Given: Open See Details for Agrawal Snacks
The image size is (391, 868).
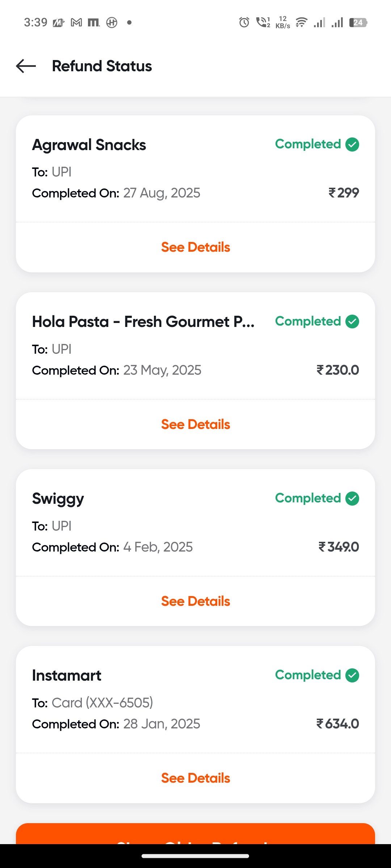Looking at the screenshot, I should (x=195, y=247).
